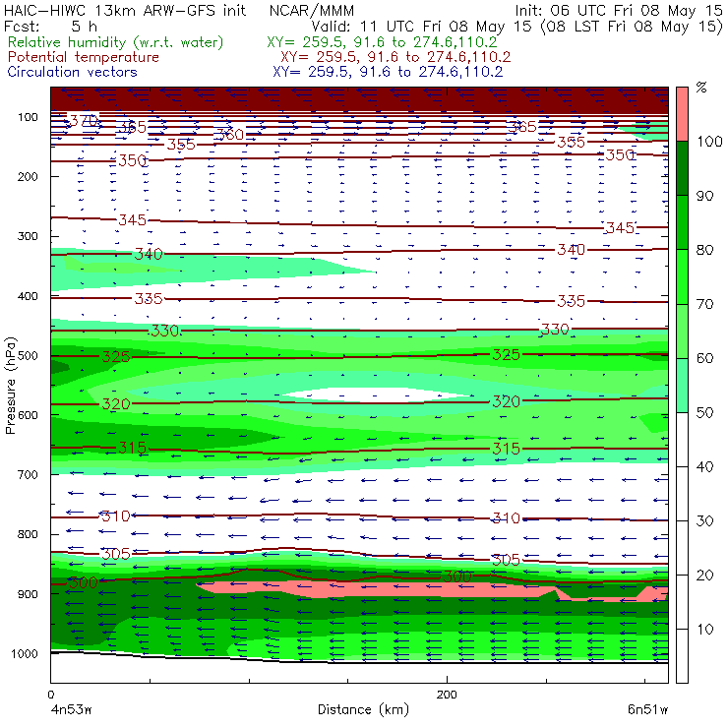Click the red XY coordinates line
This screenshot has height=728, width=728.
click(395, 57)
